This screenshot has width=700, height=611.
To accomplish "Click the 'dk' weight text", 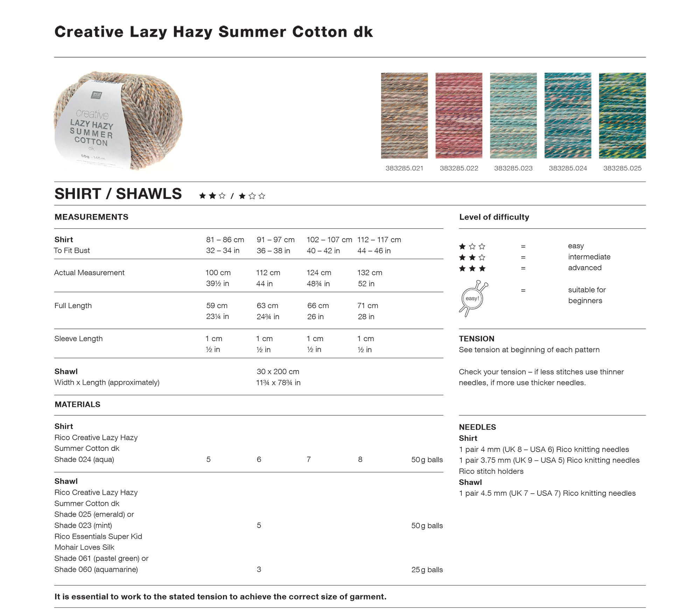I will tap(91, 149).
